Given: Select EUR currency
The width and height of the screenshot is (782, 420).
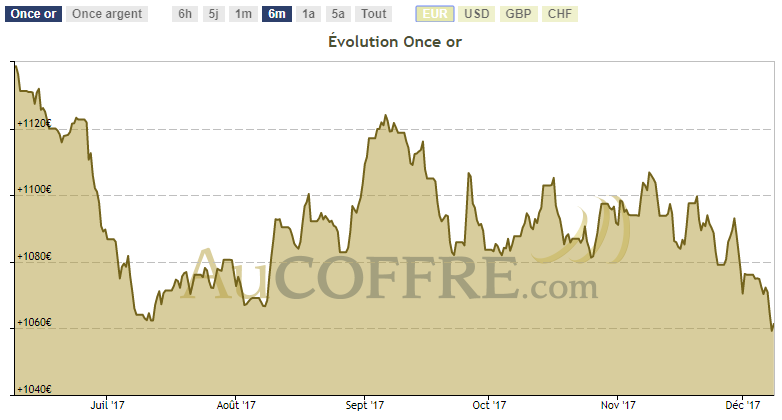Looking at the screenshot, I should [x=434, y=14].
